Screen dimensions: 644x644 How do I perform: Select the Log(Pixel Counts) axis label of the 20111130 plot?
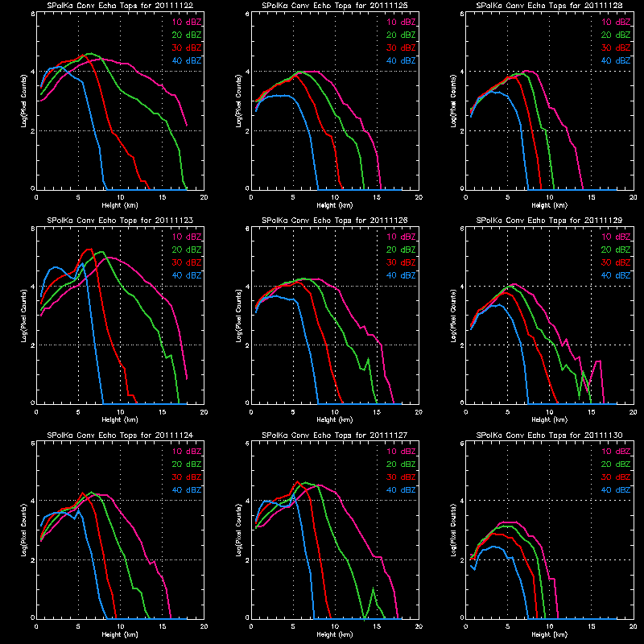point(453,530)
